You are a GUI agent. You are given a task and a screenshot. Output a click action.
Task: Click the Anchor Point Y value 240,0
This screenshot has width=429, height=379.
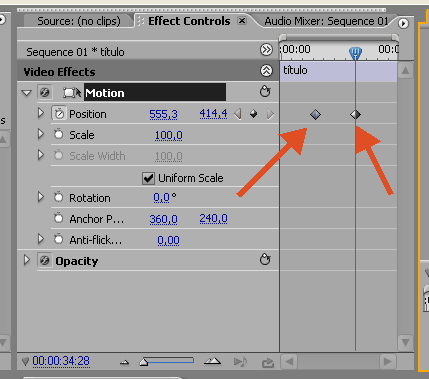[213, 218]
